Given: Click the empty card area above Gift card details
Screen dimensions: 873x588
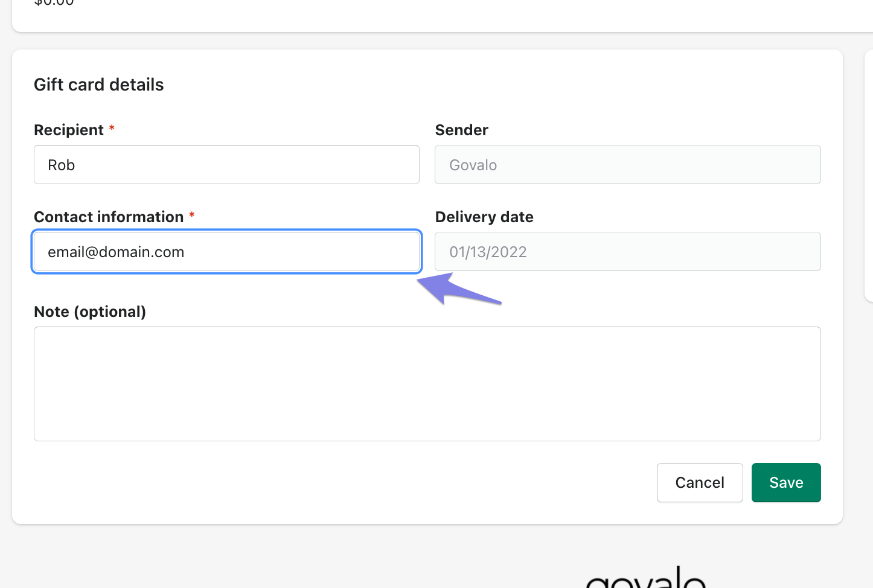Looking at the screenshot, I should [423, 15].
